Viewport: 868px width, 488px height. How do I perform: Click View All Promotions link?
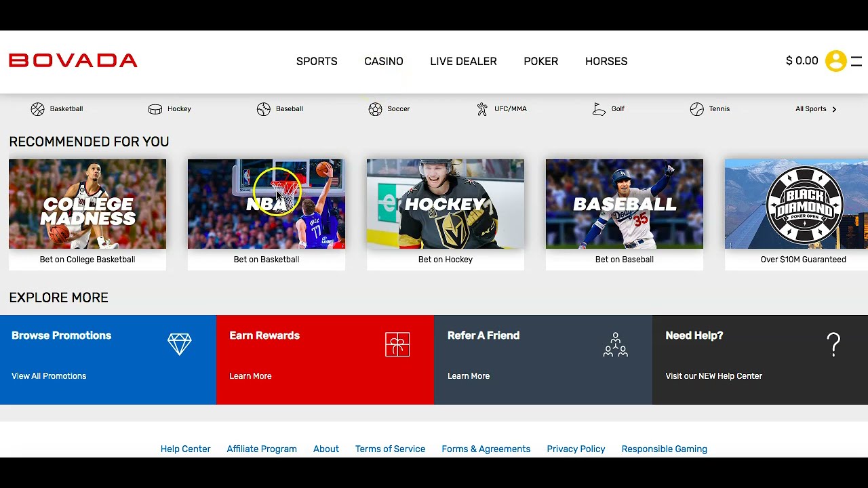point(49,376)
